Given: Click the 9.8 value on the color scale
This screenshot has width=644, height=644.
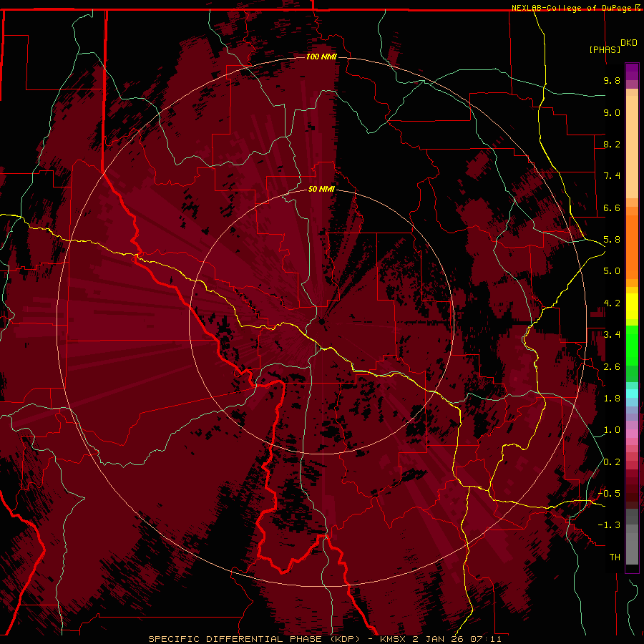Looking at the screenshot, I should (612, 80).
